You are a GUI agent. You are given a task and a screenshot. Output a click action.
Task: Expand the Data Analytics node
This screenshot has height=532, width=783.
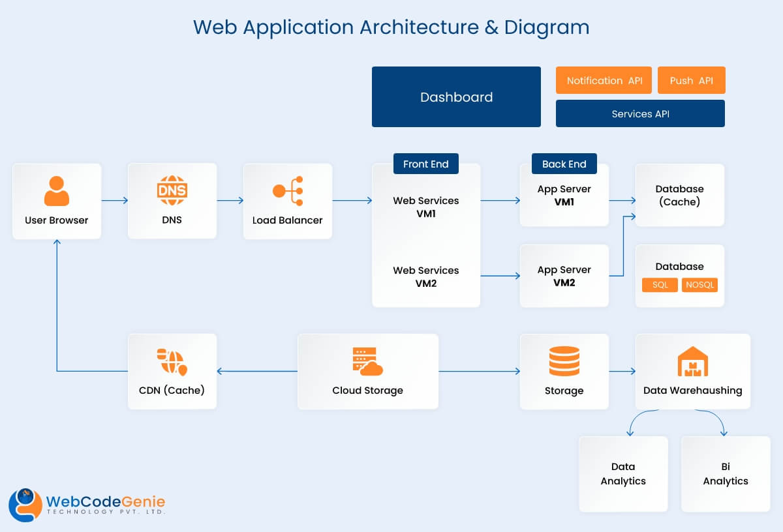pos(623,474)
